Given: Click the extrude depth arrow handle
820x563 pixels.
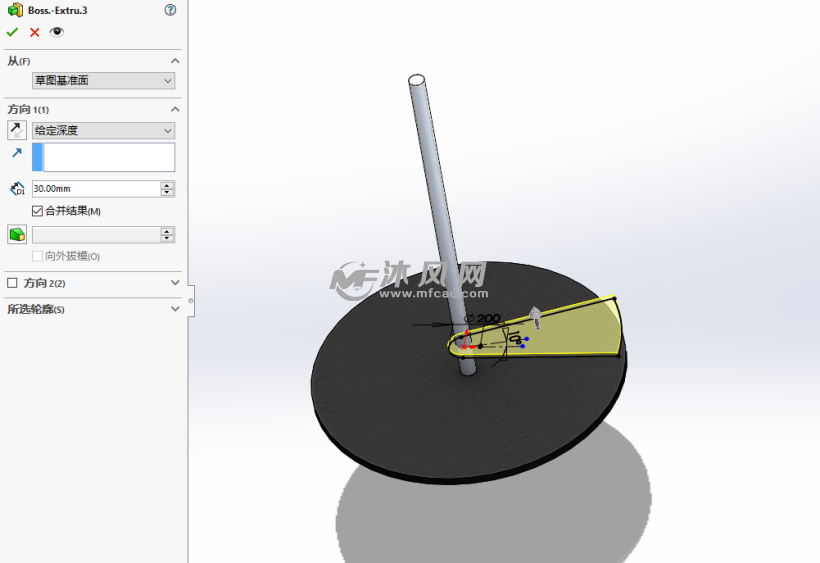Looking at the screenshot, I should [535, 316].
